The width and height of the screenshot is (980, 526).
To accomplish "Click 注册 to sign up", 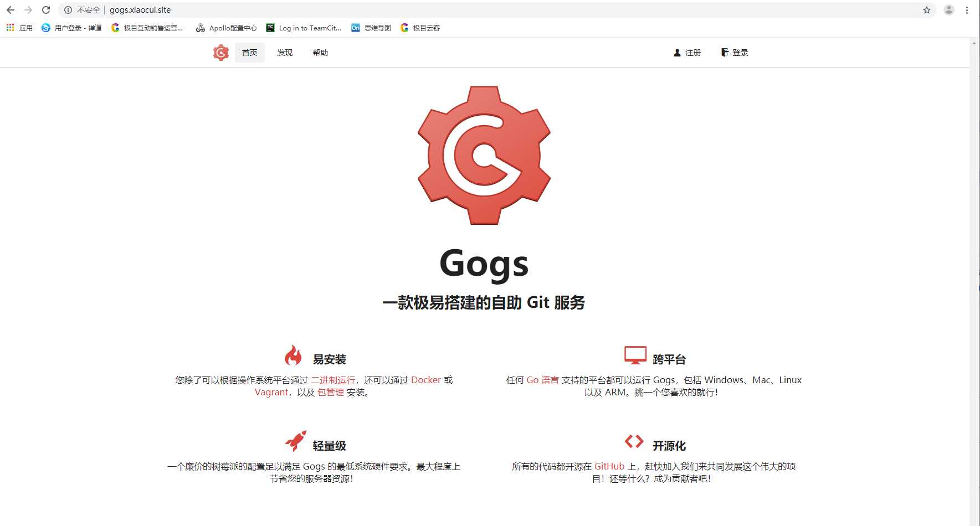I will (x=687, y=53).
